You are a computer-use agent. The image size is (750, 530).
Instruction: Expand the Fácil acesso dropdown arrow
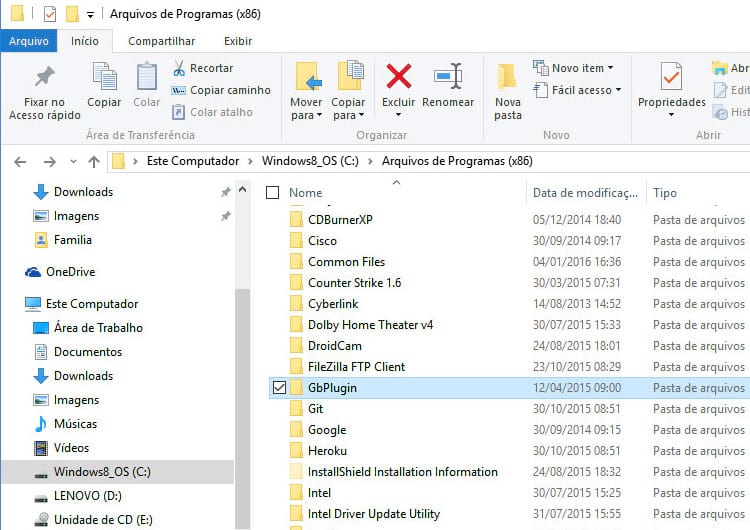tap(618, 90)
